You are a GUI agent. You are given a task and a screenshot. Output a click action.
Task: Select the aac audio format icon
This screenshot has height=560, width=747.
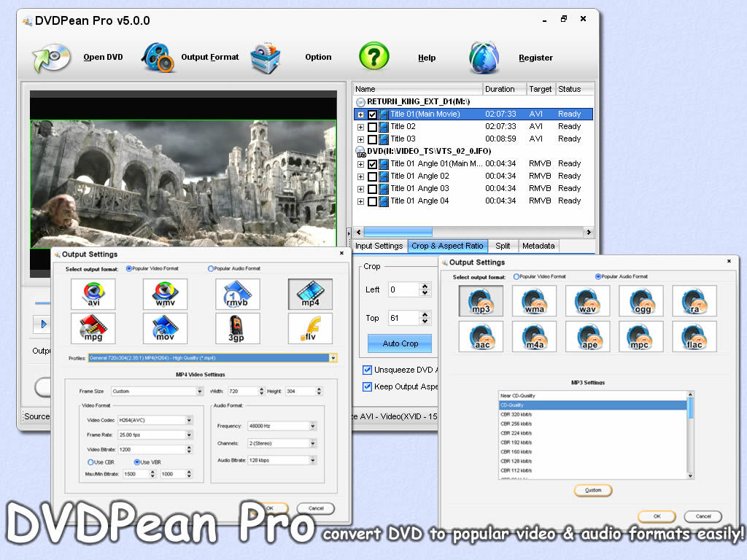click(x=481, y=337)
